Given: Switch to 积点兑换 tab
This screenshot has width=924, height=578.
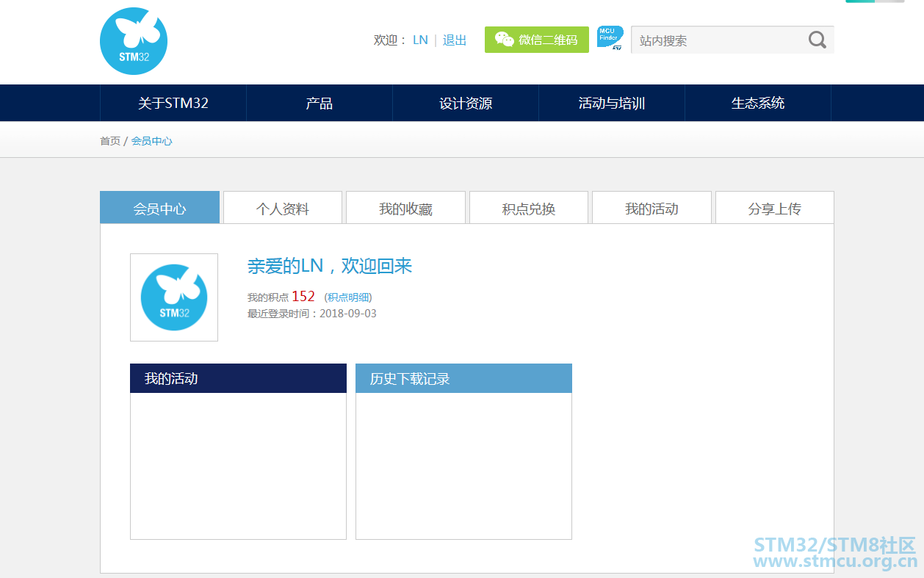Looking at the screenshot, I should click(x=529, y=208).
